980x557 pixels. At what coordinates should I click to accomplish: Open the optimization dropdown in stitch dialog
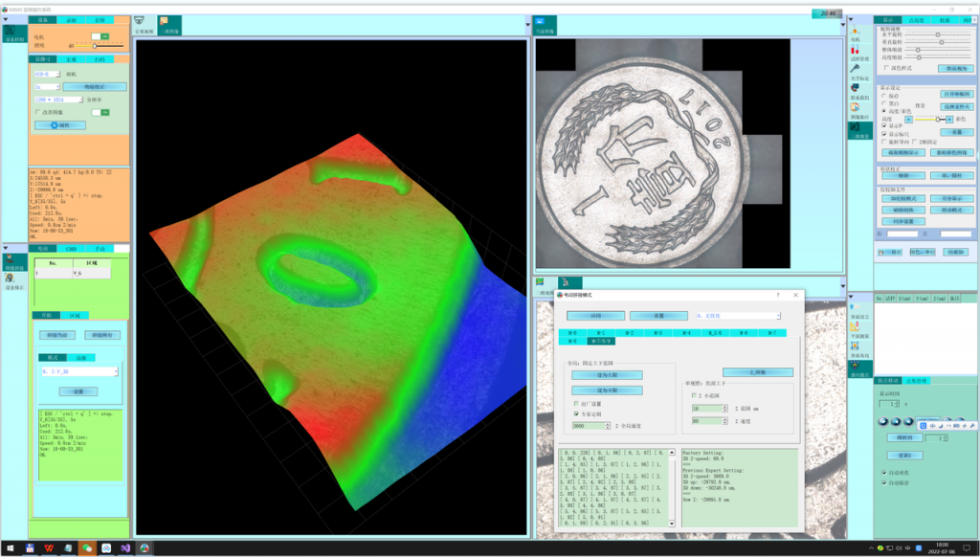(738, 316)
